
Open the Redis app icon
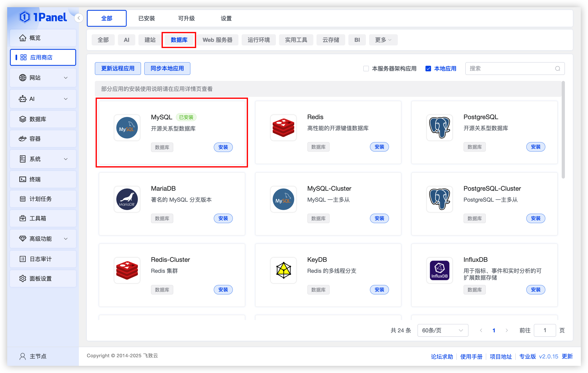tap(283, 128)
